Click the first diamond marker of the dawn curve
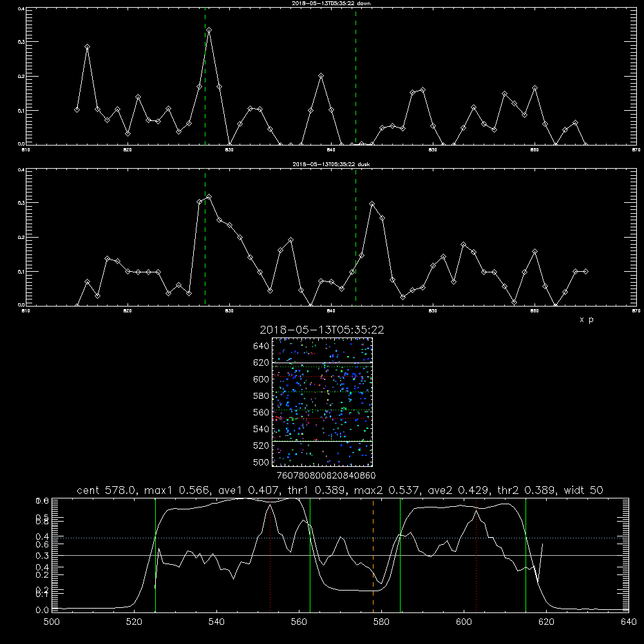Image resolution: width=644 pixels, height=644 pixels. click(77, 109)
